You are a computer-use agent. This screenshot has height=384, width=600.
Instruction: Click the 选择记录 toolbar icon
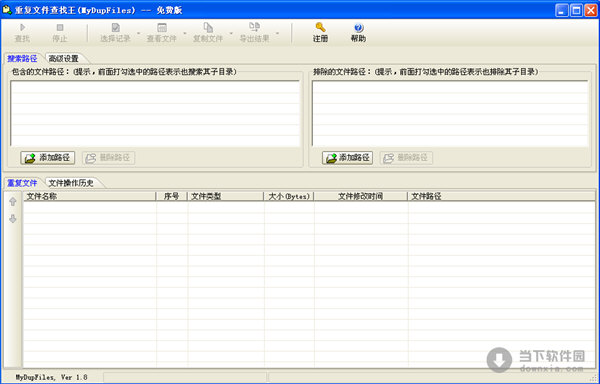[x=115, y=28]
